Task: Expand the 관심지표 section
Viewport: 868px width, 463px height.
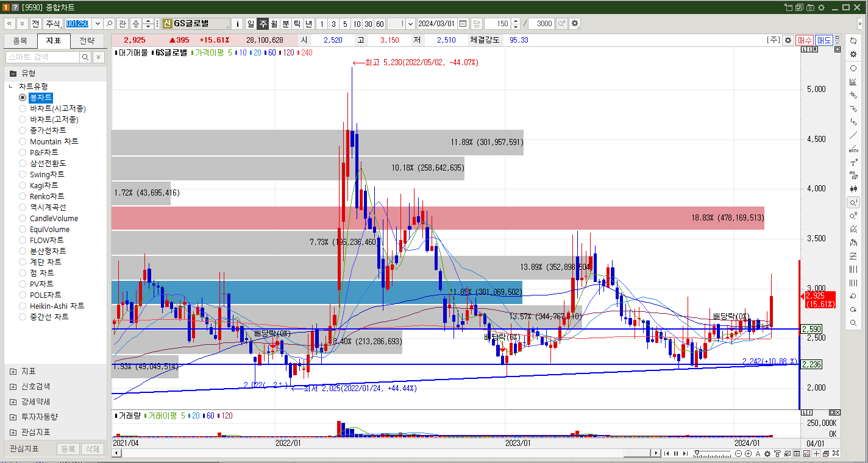Action: coord(13,433)
